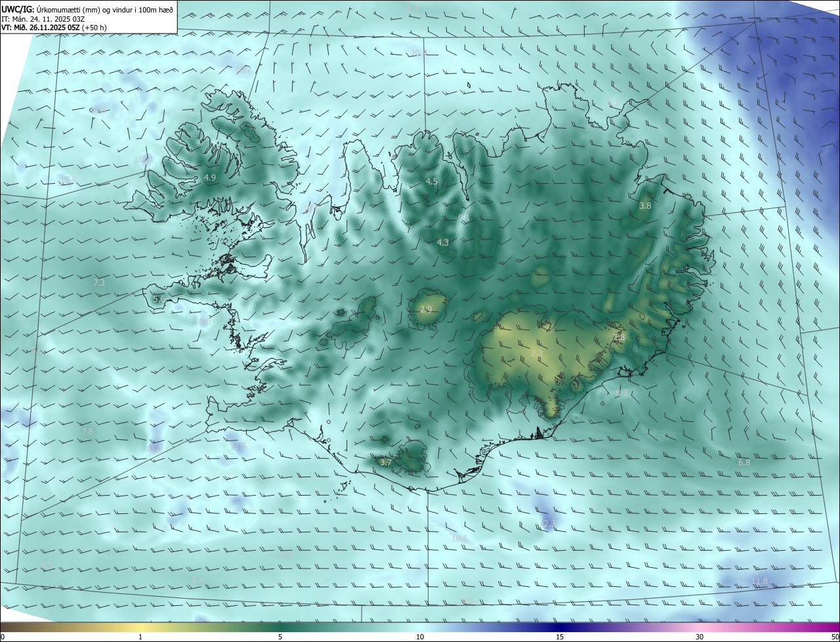Click the map title 'Úrkomumætti (mm) og vindur í 100m hæð'
The image size is (840, 642).
(x=105, y=9)
